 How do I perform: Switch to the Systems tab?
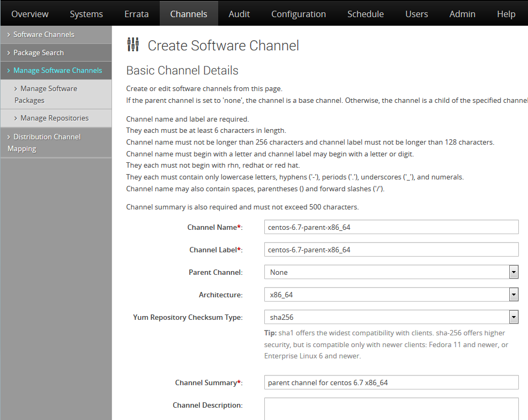(x=86, y=14)
